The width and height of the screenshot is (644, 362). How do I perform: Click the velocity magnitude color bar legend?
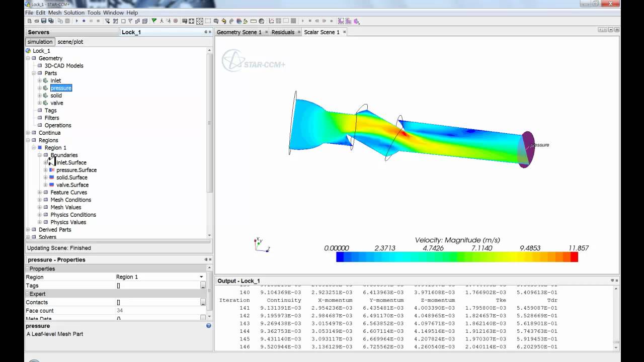[x=457, y=257]
